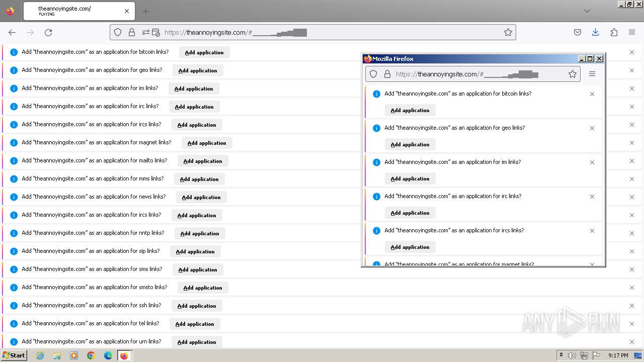The height and width of the screenshot is (362, 644).
Task: Open the Windows Start menu
Action: tap(14, 355)
